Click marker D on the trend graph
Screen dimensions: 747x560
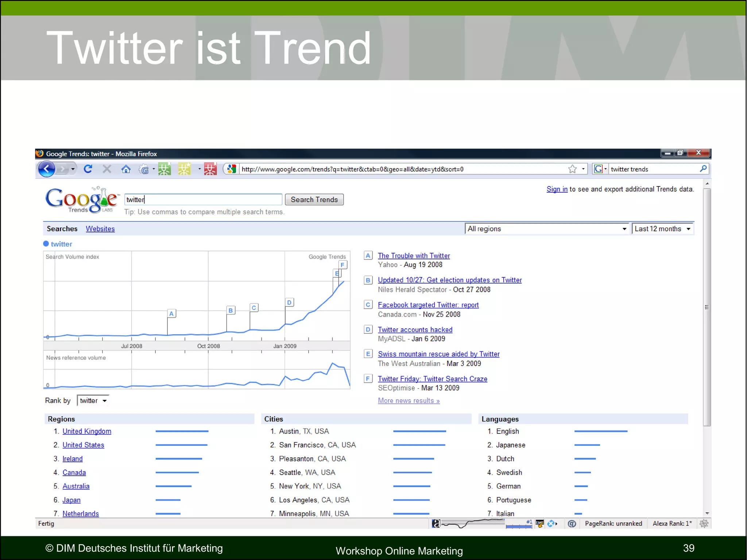[x=289, y=302]
